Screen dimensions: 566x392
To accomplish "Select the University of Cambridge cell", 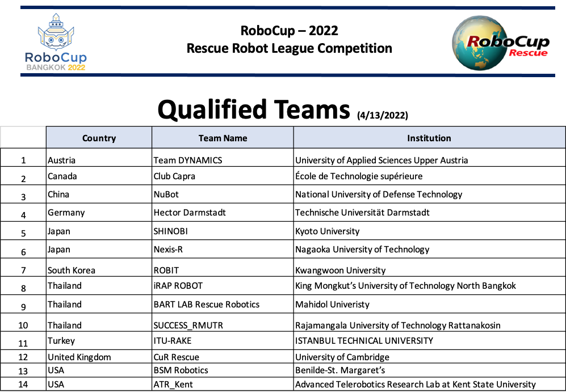I will coord(429,357).
